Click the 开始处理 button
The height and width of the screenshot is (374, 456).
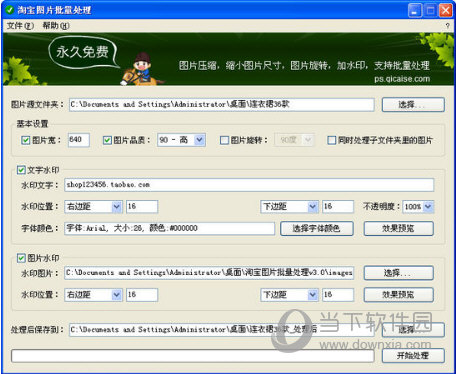(413, 356)
